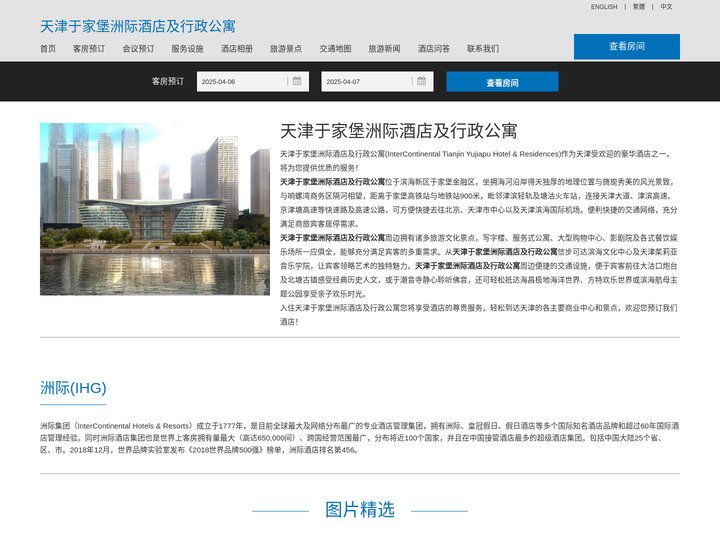Open 酒店相册 navigation item
This screenshot has width=720, height=540.
[237, 49]
